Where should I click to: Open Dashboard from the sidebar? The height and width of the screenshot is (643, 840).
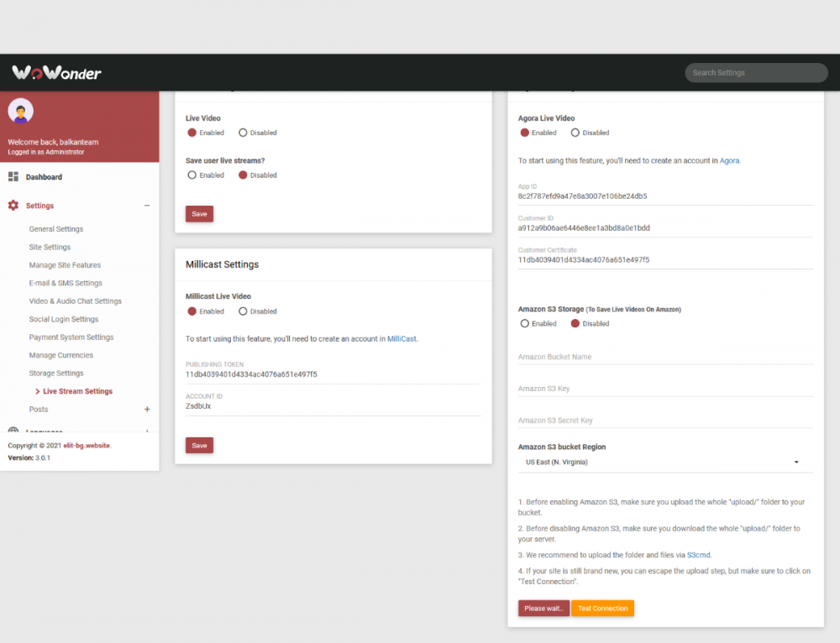[44, 176]
